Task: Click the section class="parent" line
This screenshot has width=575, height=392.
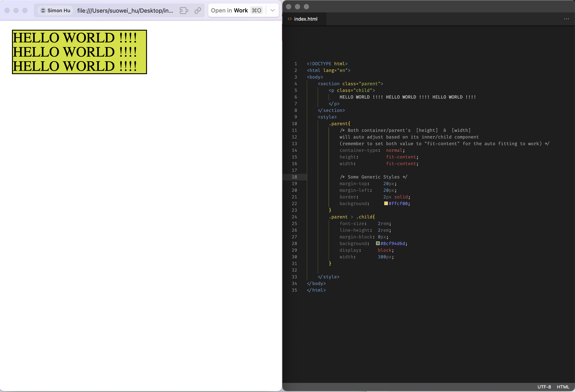Action: [x=350, y=84]
